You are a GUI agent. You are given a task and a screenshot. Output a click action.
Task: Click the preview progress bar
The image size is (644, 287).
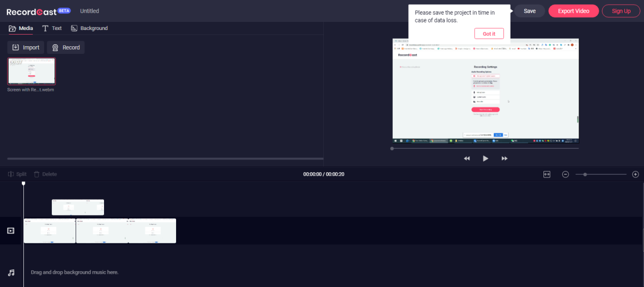[x=485, y=148]
